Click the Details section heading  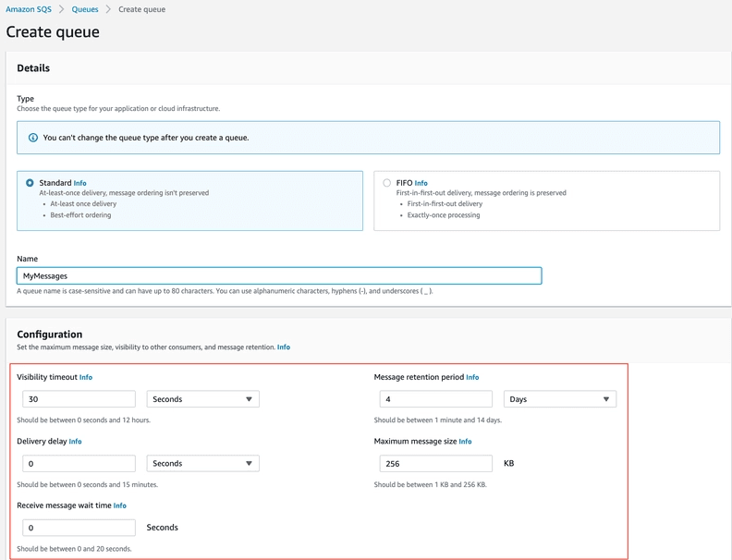(x=33, y=68)
